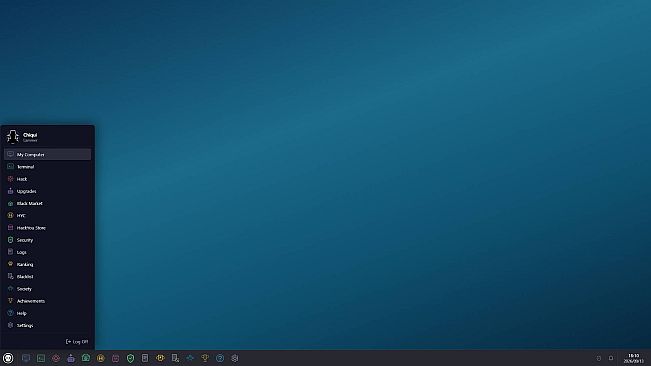651x366 pixels.
Task: Open Black Market from the start menu
Action: 47,203
